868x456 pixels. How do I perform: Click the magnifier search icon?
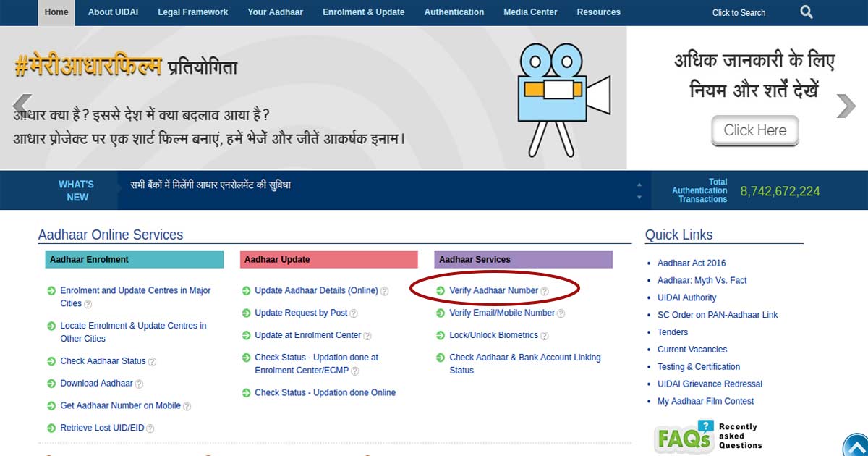point(807,12)
